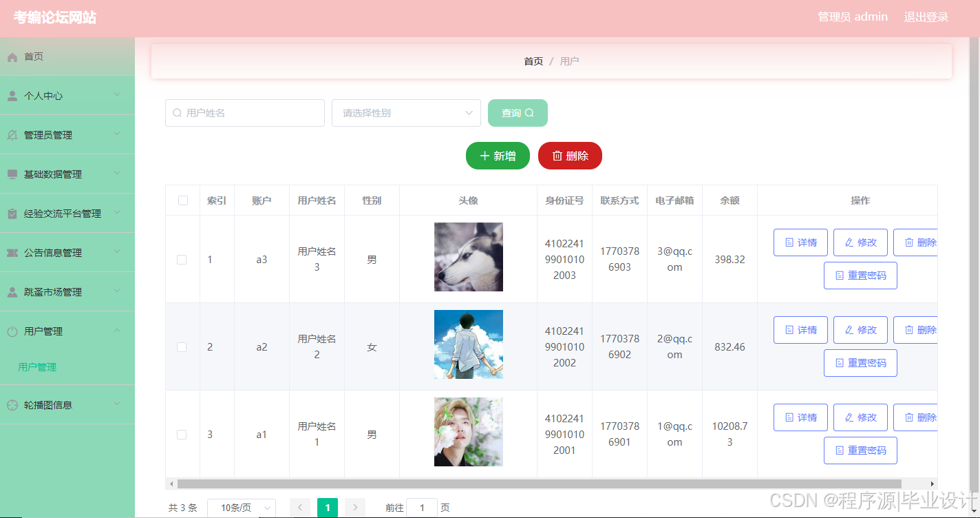
Task: Check the checkbox for user a3 row
Action: 182,260
